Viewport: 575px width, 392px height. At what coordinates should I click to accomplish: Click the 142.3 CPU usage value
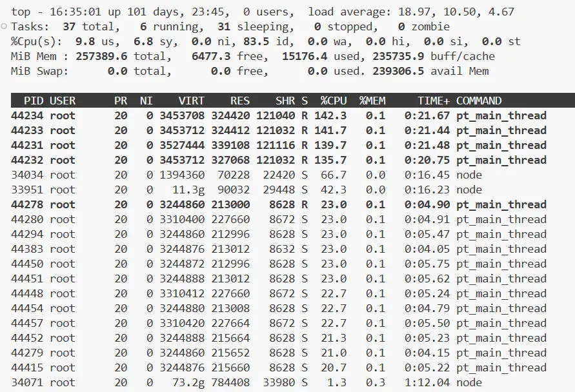click(x=330, y=115)
